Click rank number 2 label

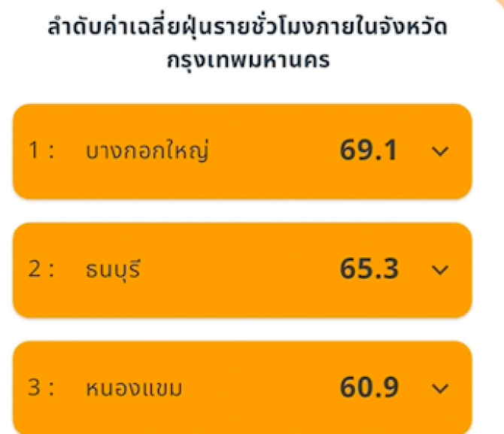34,269
